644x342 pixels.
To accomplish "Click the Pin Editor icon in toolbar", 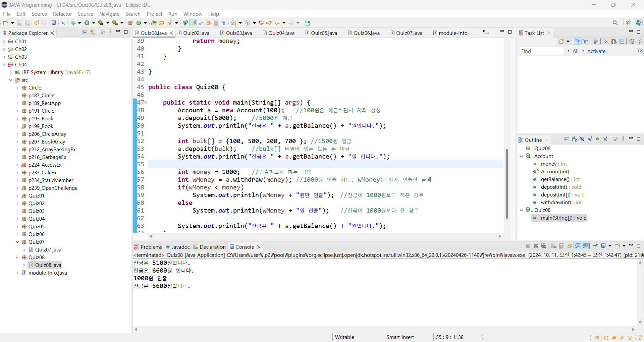I will click(x=308, y=23).
